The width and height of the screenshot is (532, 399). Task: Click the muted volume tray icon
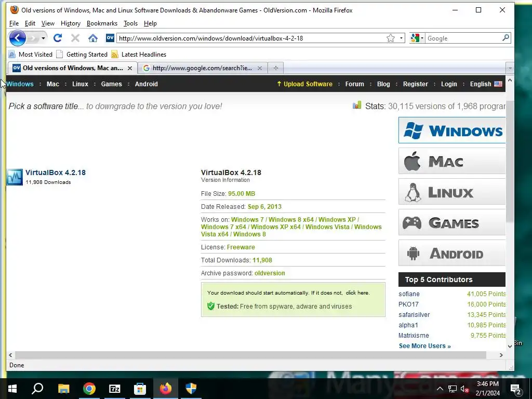pos(464,389)
